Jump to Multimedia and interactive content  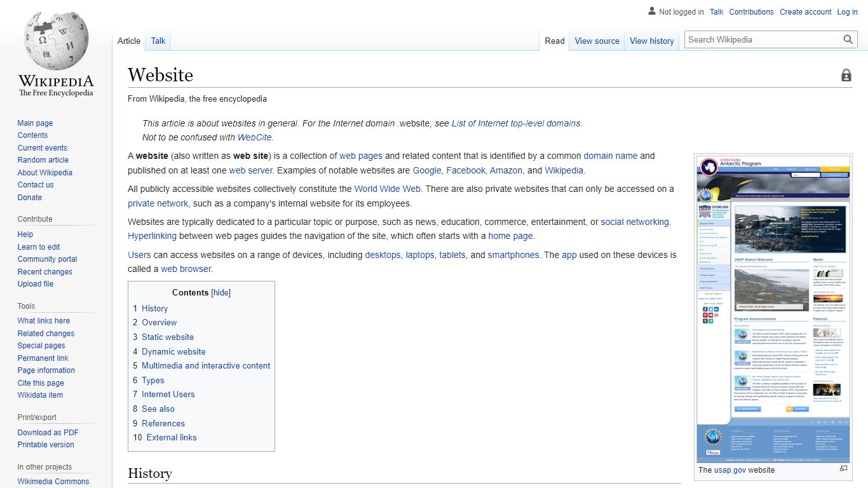206,366
